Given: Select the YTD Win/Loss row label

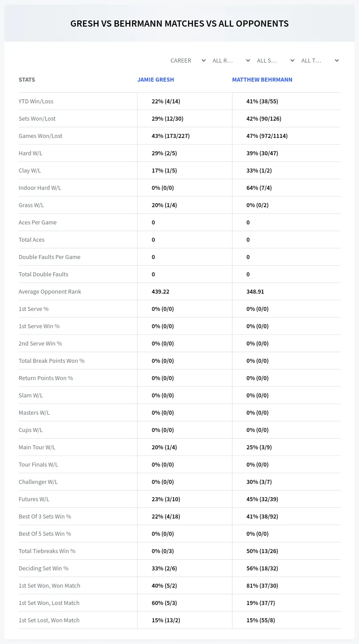Looking at the screenshot, I should 36,101.
